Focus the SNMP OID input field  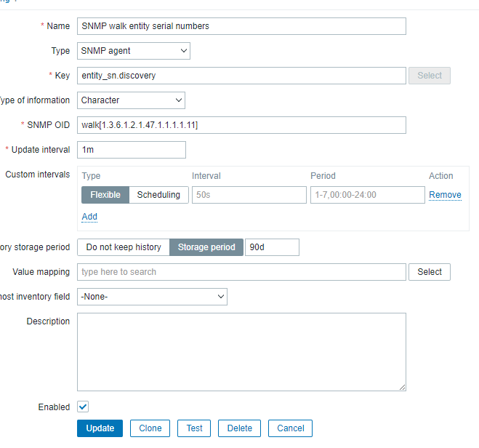pyautogui.click(x=241, y=125)
